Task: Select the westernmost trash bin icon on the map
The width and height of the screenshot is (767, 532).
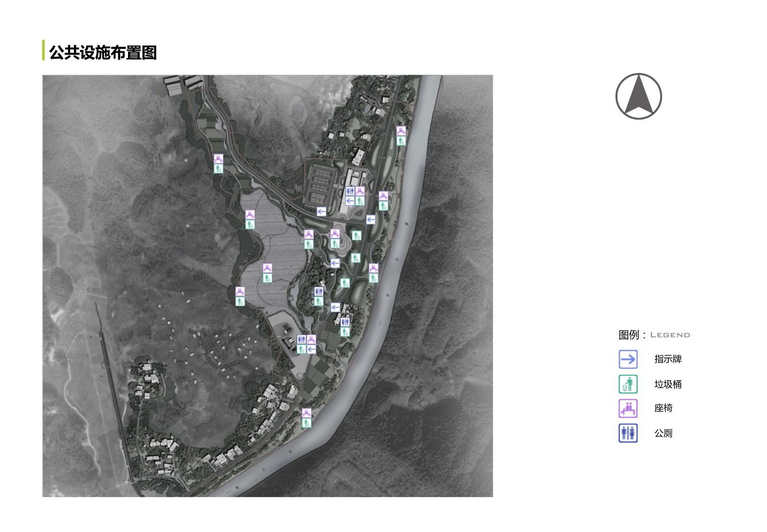Action: 218,169
